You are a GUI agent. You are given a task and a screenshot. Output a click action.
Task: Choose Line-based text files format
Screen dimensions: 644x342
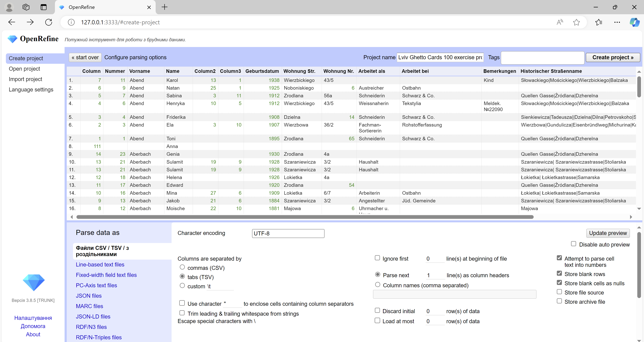(100, 264)
